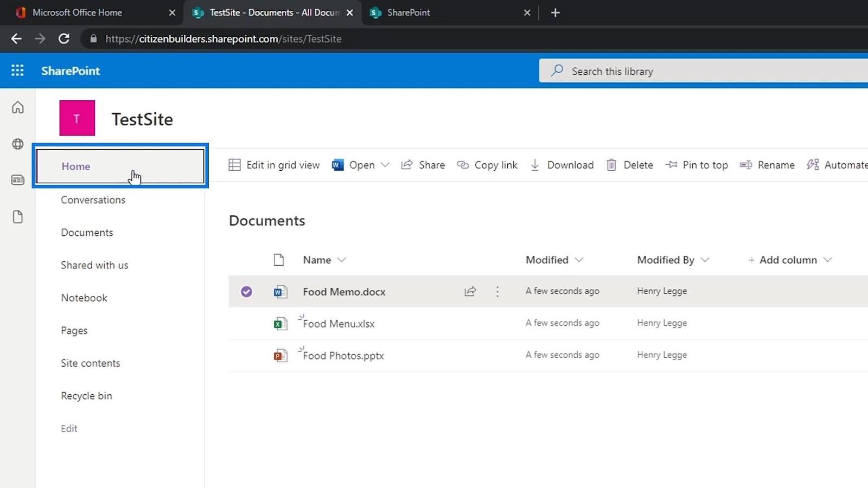868x488 pixels.
Task: Open Site contents link
Action: (x=91, y=363)
